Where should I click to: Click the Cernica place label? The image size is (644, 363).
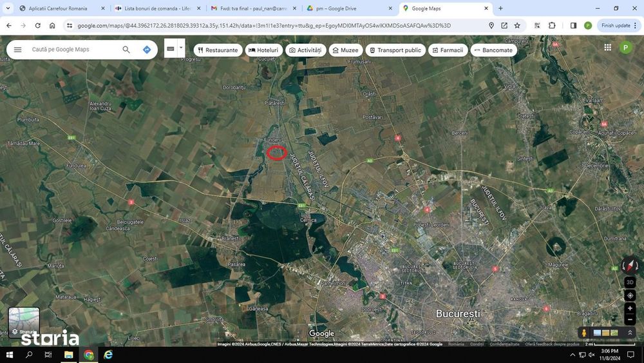pyautogui.click(x=308, y=220)
